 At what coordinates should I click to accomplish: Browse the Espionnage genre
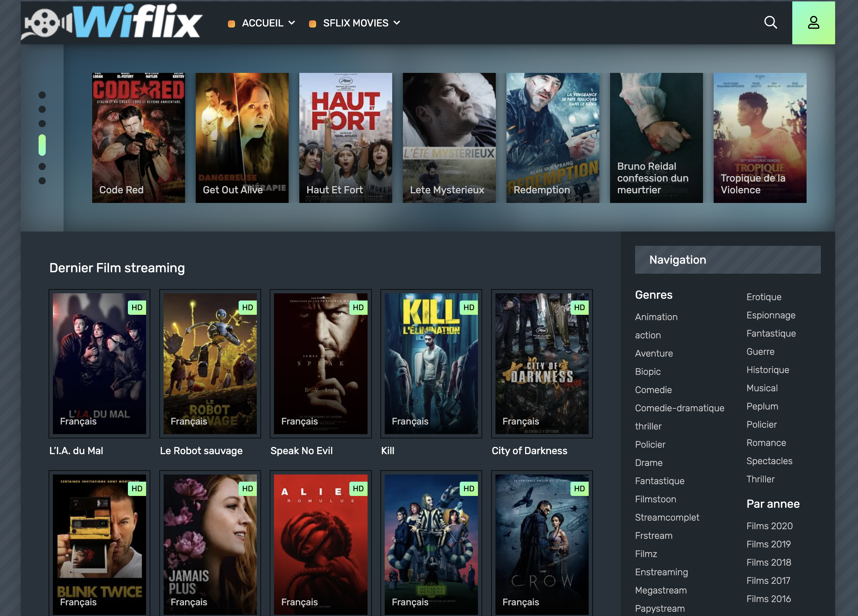pyautogui.click(x=770, y=315)
